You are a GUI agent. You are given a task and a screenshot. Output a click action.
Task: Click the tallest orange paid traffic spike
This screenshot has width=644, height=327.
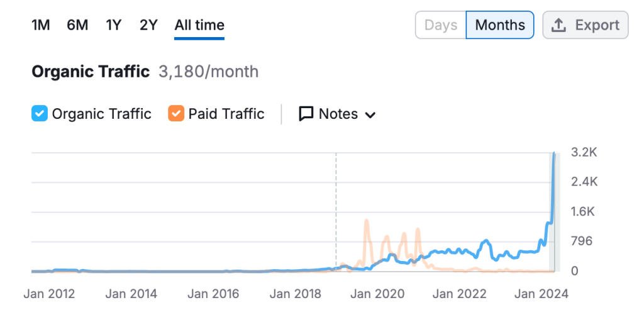pyautogui.click(x=366, y=221)
